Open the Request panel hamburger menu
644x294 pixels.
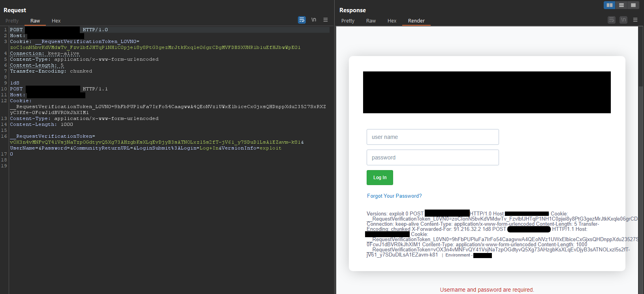coord(326,20)
